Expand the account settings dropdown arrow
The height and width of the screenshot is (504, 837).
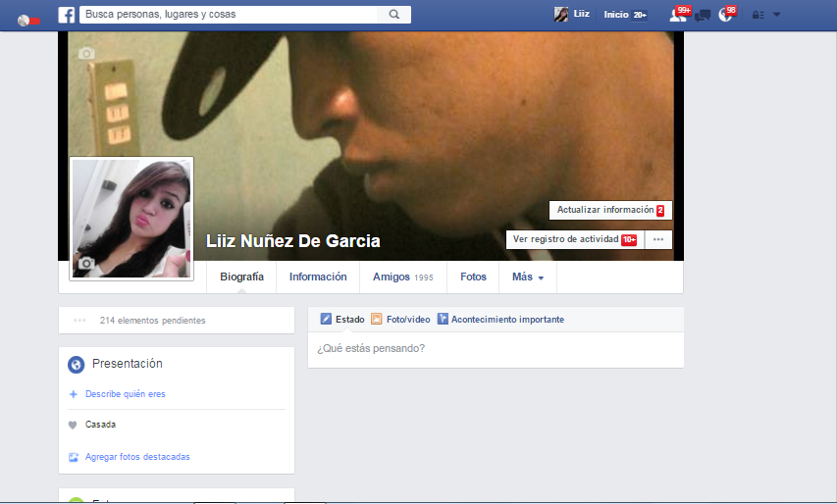(777, 15)
